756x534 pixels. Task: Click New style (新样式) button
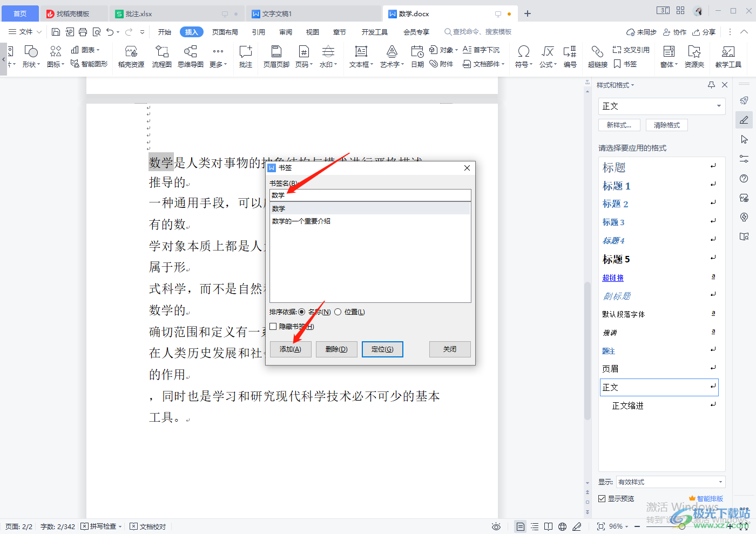point(619,125)
